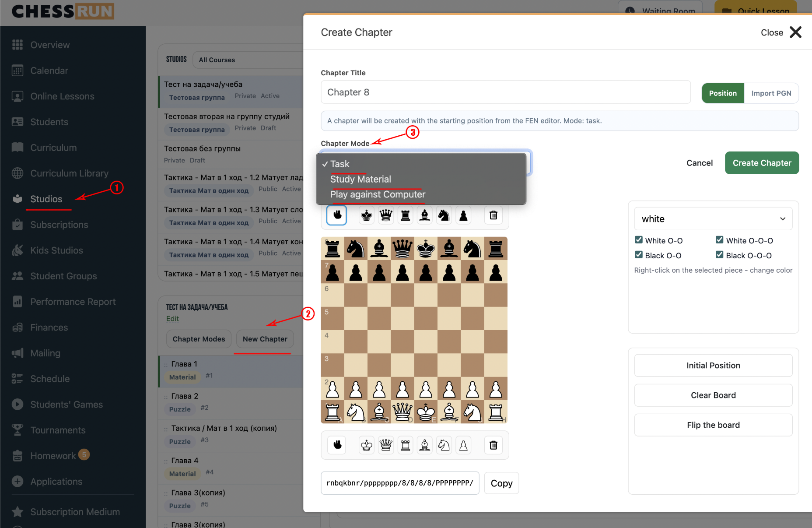
Task: Pick the white rook piece in bottom palette
Action: click(406, 445)
